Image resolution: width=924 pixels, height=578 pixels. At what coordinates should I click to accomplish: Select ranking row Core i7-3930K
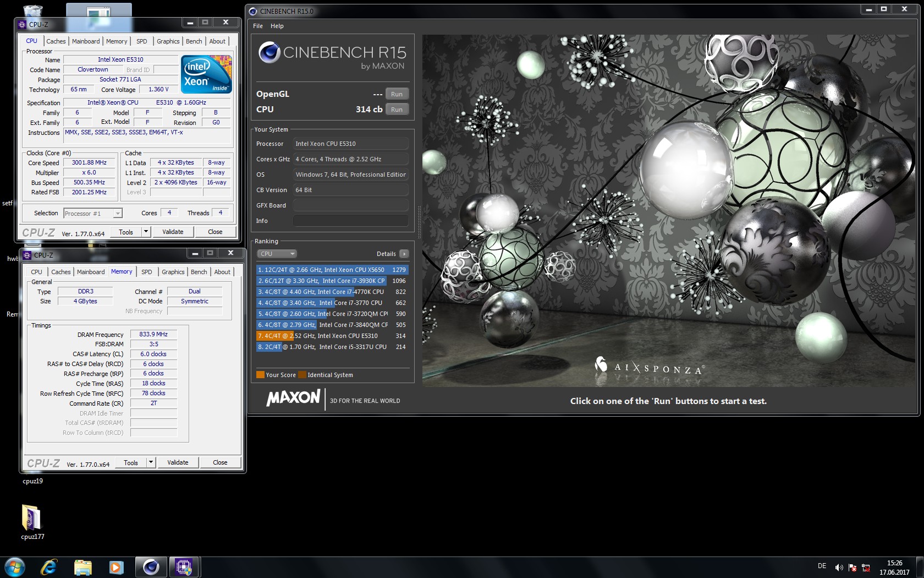click(332, 281)
